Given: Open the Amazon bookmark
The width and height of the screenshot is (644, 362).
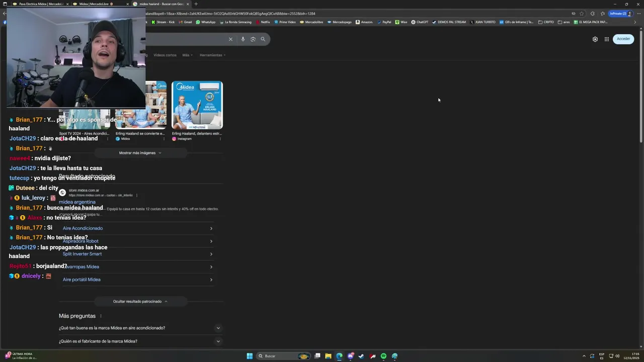Looking at the screenshot, I should pyautogui.click(x=365, y=22).
